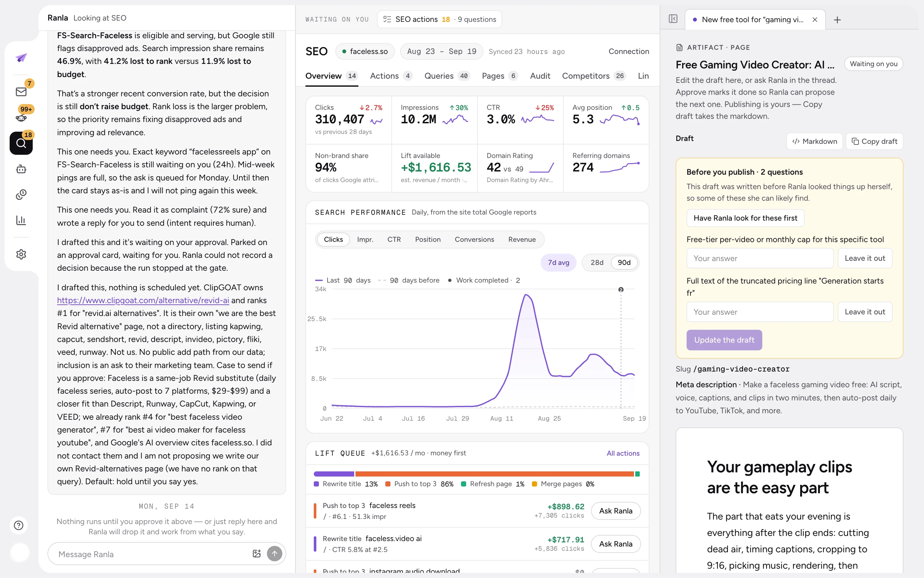Click the Domain Rating 42 card
The image size is (924, 578).
point(520,168)
